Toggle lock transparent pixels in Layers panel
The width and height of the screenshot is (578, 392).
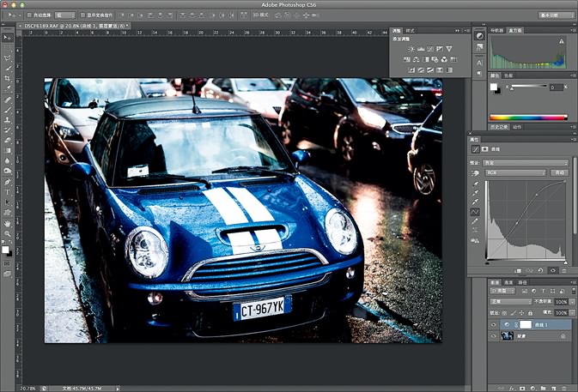click(505, 313)
